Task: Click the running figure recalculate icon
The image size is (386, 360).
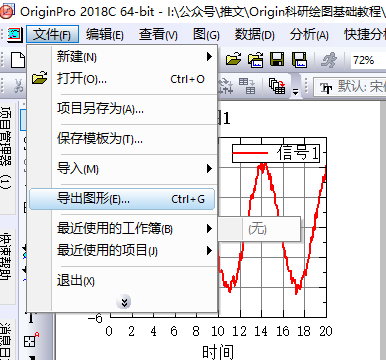Action: [329, 60]
